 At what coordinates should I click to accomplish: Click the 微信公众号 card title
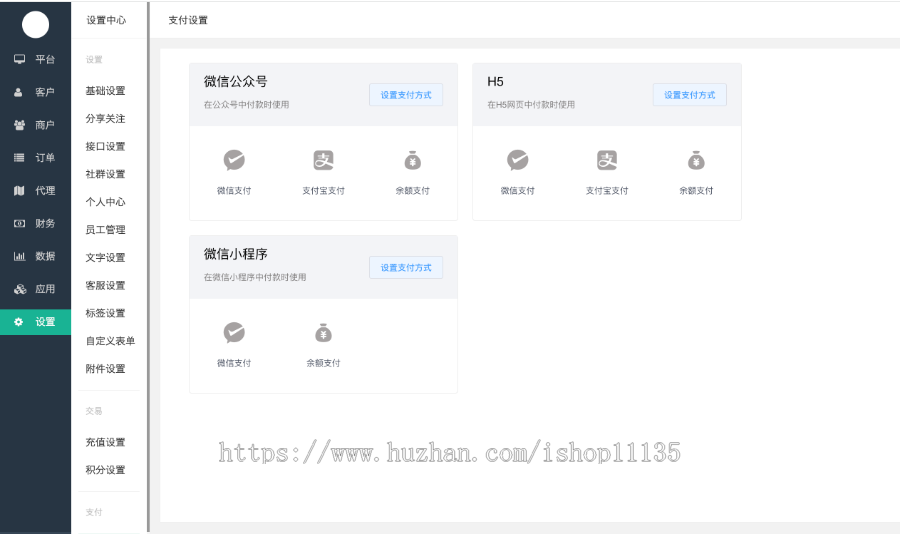[236, 82]
